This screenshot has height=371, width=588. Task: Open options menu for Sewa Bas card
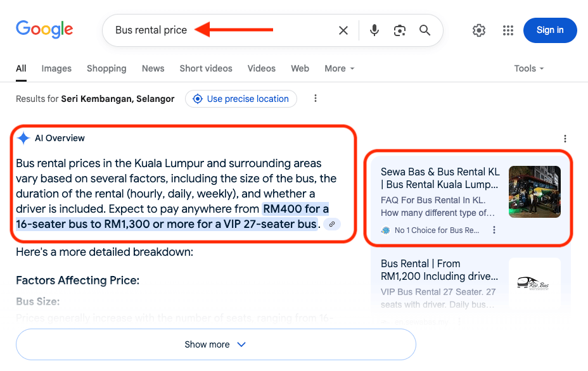click(x=494, y=230)
